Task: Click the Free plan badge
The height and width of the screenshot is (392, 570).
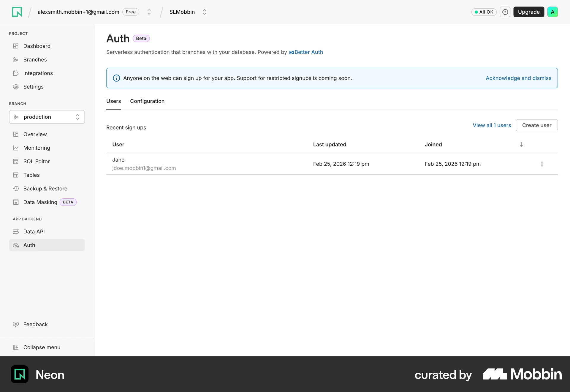Action: (131, 12)
